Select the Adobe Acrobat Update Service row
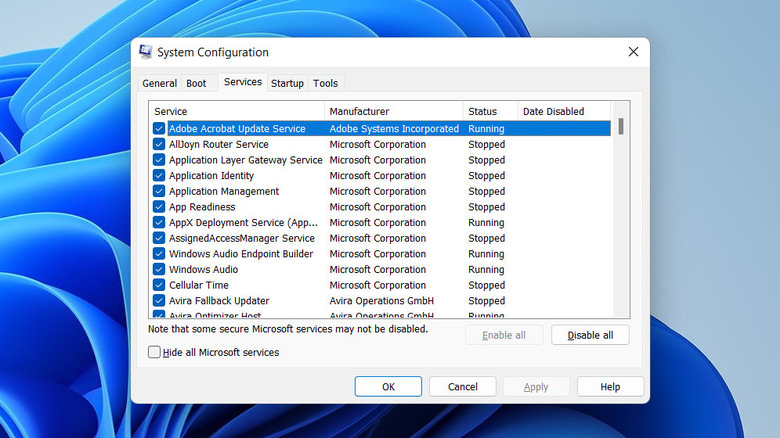This screenshot has height=438, width=780. [389, 128]
